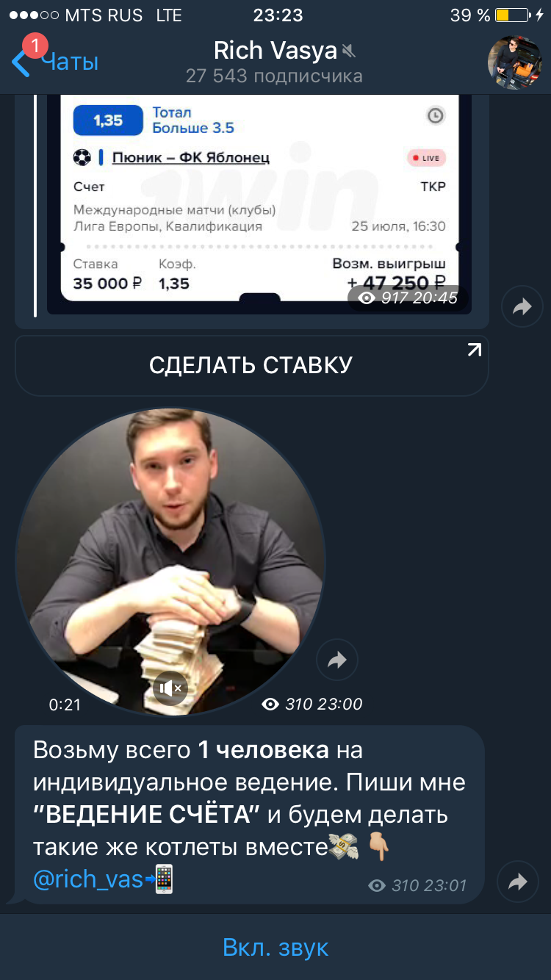
Task: Click the clock icon on bet slip
Action: pos(436,115)
